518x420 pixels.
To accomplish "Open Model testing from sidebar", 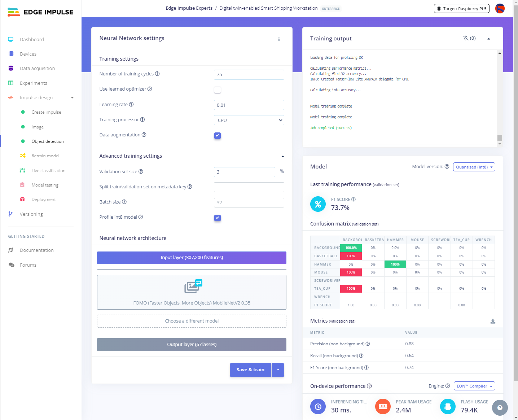I will [x=45, y=185].
